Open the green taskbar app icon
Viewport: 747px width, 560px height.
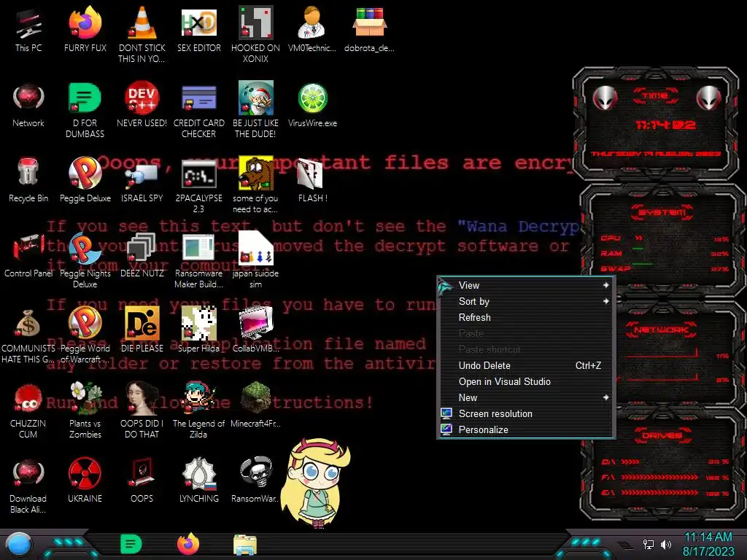(x=131, y=544)
